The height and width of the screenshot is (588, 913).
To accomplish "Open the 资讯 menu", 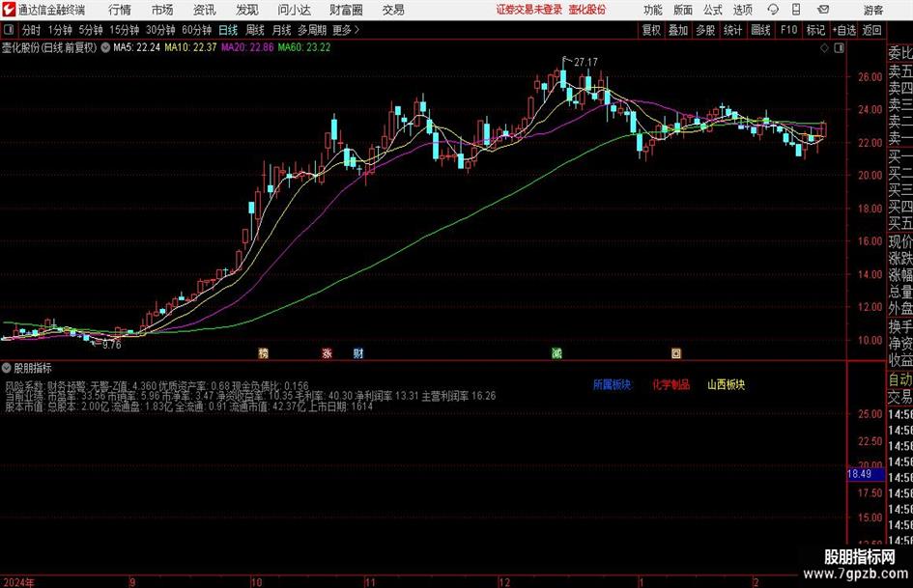I will coord(205,10).
